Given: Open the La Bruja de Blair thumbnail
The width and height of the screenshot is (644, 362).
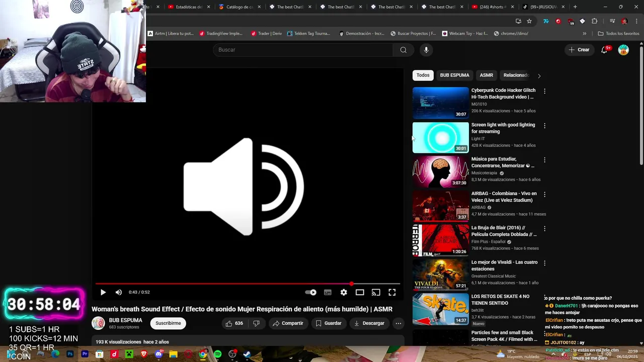Looking at the screenshot, I should click(x=440, y=240).
